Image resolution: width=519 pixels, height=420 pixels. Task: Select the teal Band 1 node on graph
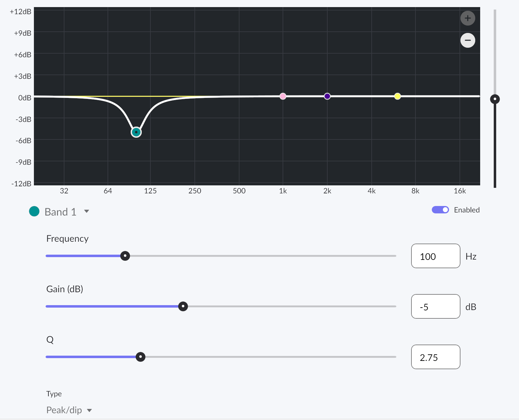coord(136,132)
